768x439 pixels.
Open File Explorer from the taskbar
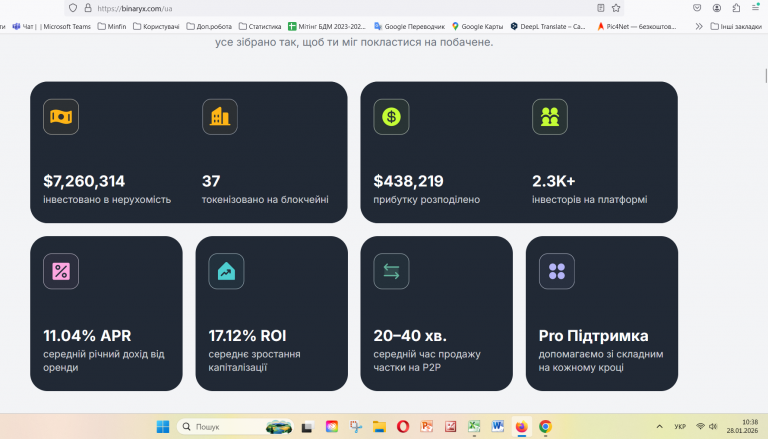click(x=379, y=427)
